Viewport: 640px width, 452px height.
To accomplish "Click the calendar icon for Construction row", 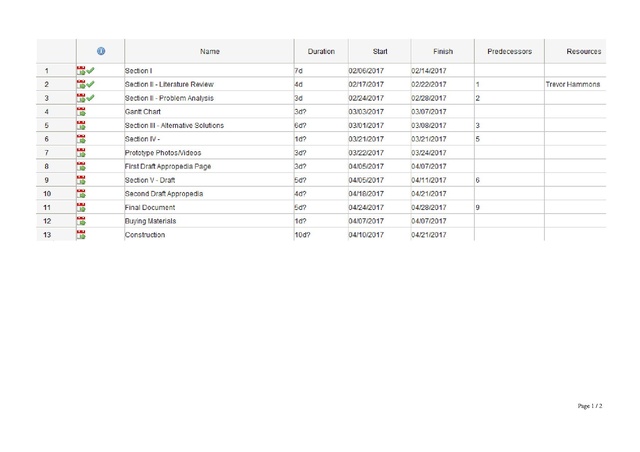I will coord(81,235).
